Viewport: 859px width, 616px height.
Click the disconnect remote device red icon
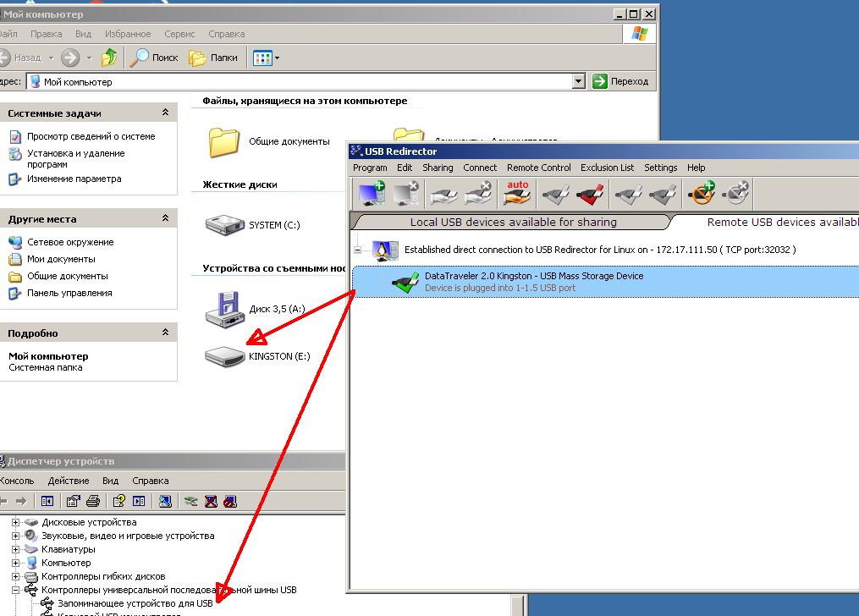click(x=590, y=193)
